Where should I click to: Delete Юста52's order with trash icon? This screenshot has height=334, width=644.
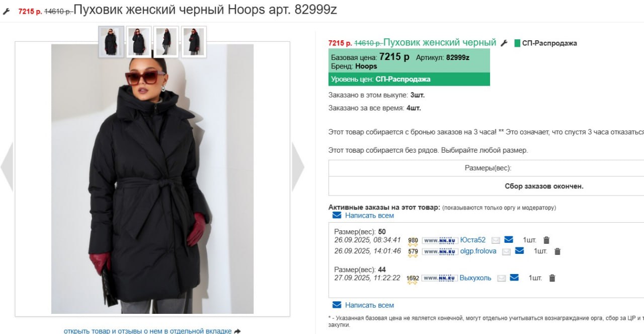click(x=546, y=240)
